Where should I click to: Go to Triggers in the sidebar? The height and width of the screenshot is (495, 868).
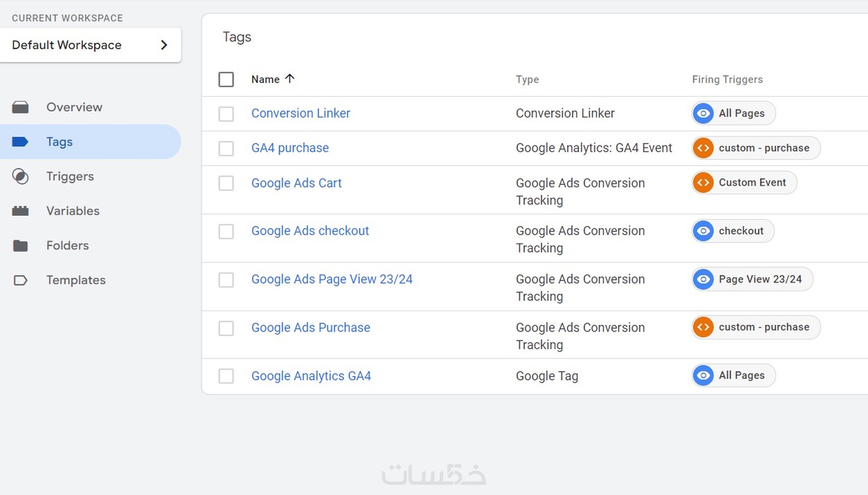pyautogui.click(x=70, y=177)
